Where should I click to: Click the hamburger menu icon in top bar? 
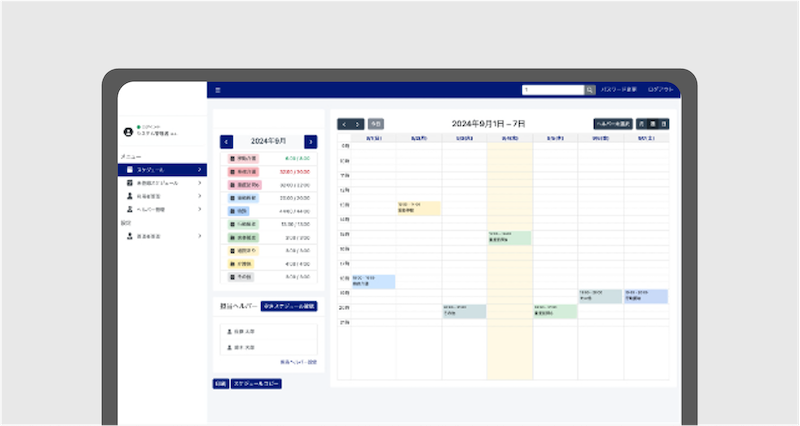pyautogui.click(x=218, y=90)
